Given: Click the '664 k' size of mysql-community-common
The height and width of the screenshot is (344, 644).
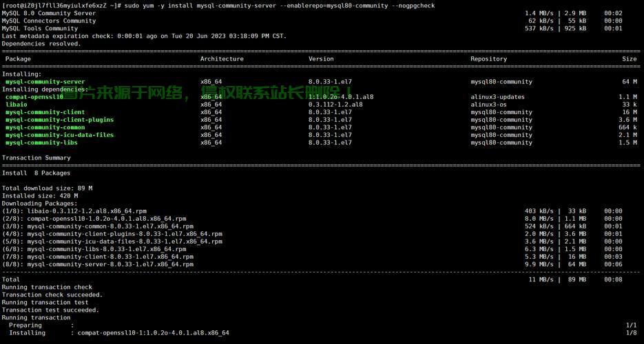Looking at the screenshot, I should pyautogui.click(x=627, y=127).
